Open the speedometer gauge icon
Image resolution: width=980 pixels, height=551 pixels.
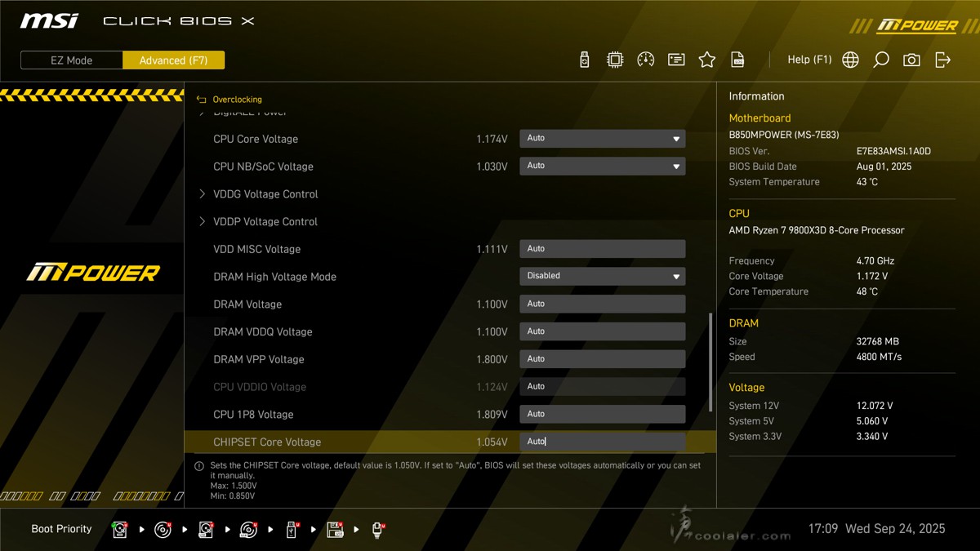645,60
